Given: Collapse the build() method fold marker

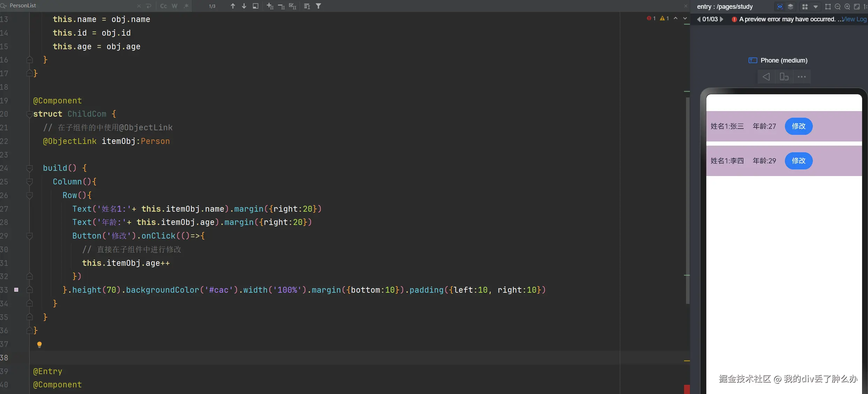Looking at the screenshot, I should click(30, 168).
